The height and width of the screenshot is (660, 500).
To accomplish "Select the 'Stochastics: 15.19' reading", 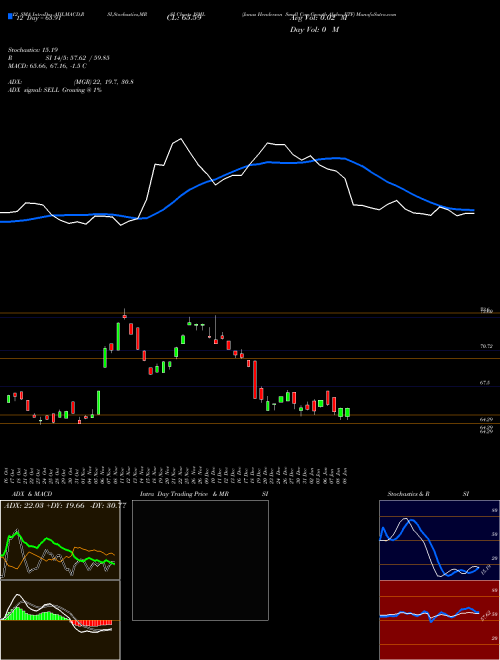I will pyautogui.click(x=33, y=50).
